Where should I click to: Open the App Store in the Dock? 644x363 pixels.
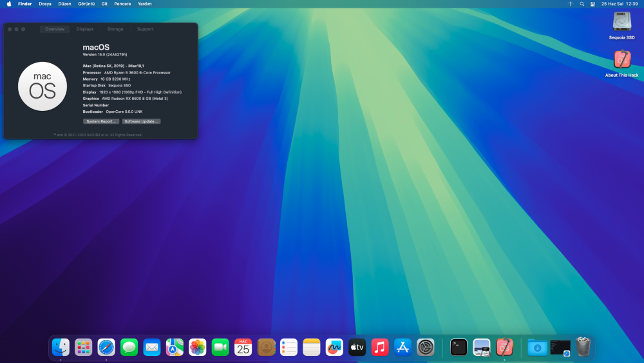point(403,348)
